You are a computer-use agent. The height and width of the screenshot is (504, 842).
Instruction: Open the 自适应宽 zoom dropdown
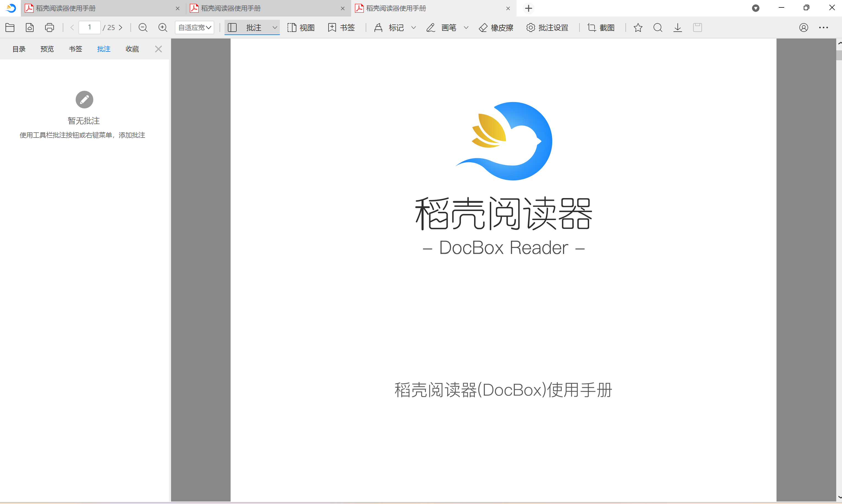tap(195, 28)
